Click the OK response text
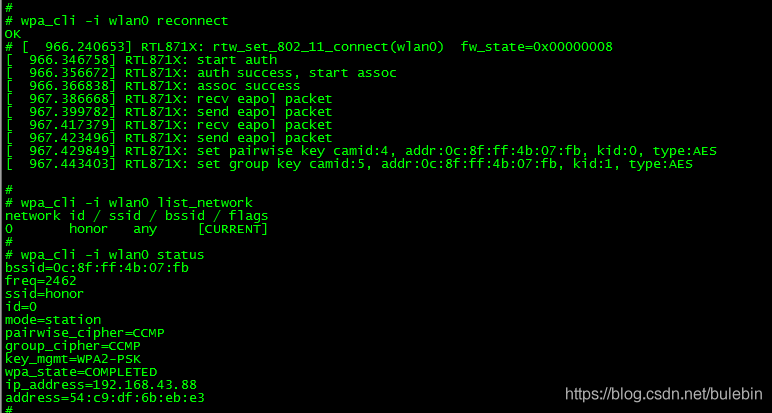Screen dimensions: 772x413 (13, 34)
